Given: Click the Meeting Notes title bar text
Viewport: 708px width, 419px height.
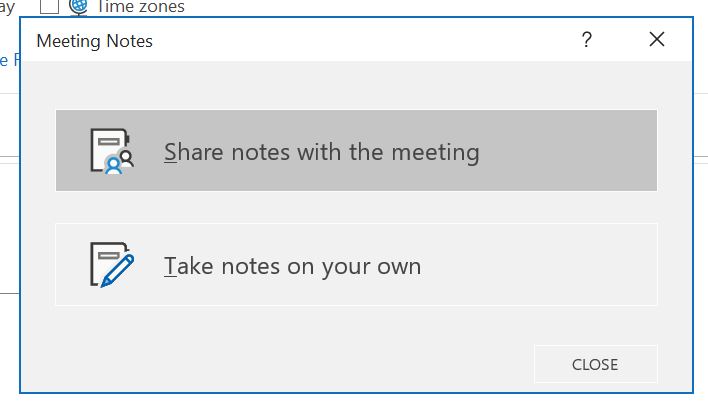Looking at the screenshot, I should click(94, 41).
